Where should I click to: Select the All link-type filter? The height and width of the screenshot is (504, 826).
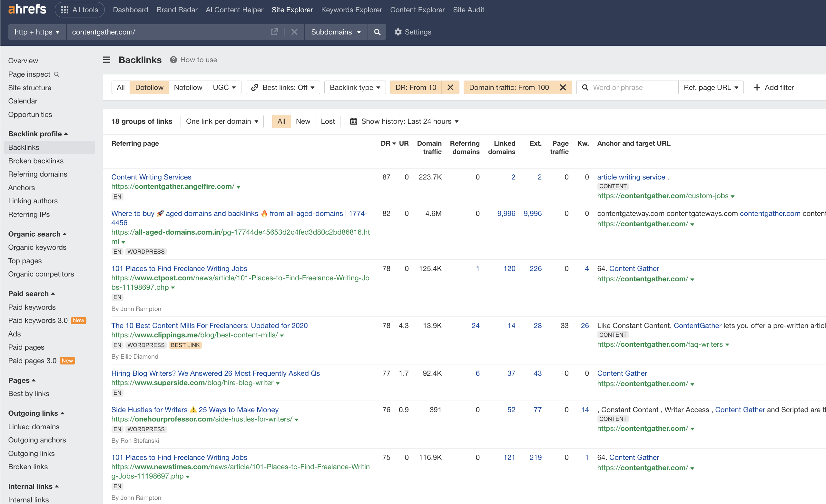(121, 87)
